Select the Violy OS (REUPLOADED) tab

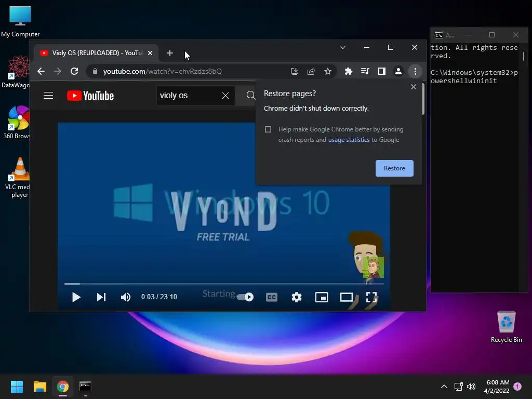[96, 53]
